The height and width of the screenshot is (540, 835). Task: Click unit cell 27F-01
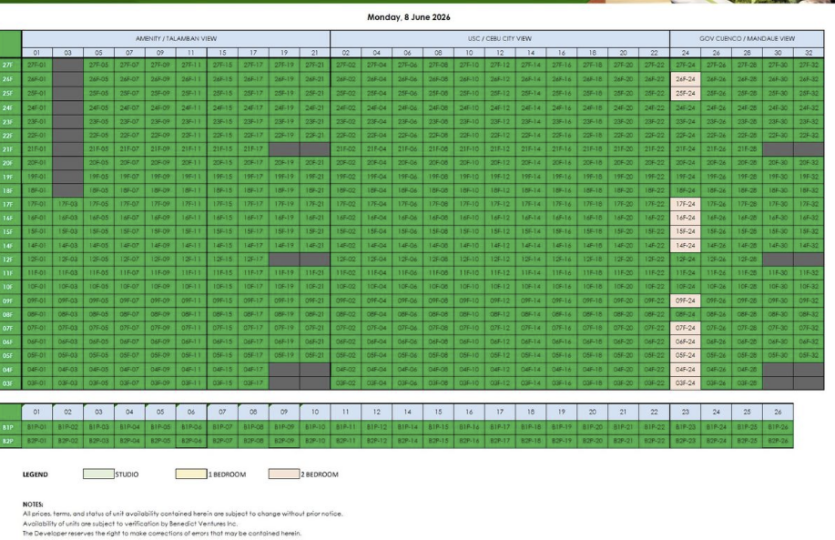(x=37, y=65)
